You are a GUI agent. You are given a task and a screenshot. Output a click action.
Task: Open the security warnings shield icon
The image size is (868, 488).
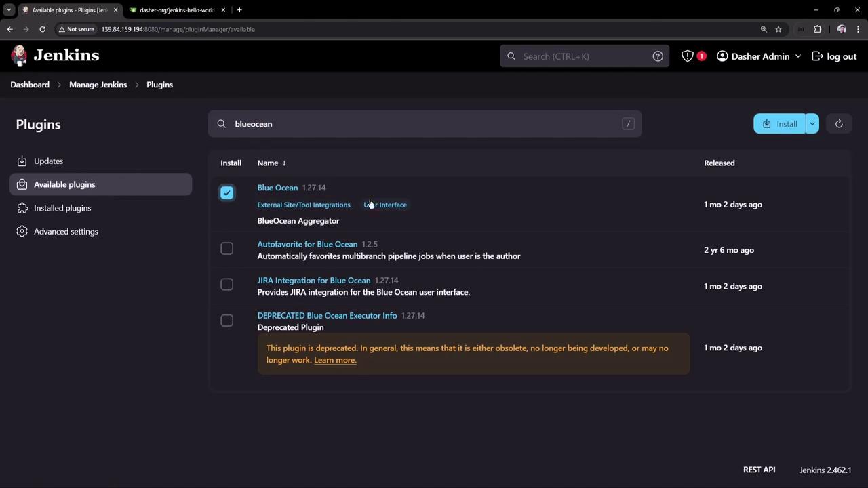pyautogui.click(x=688, y=56)
